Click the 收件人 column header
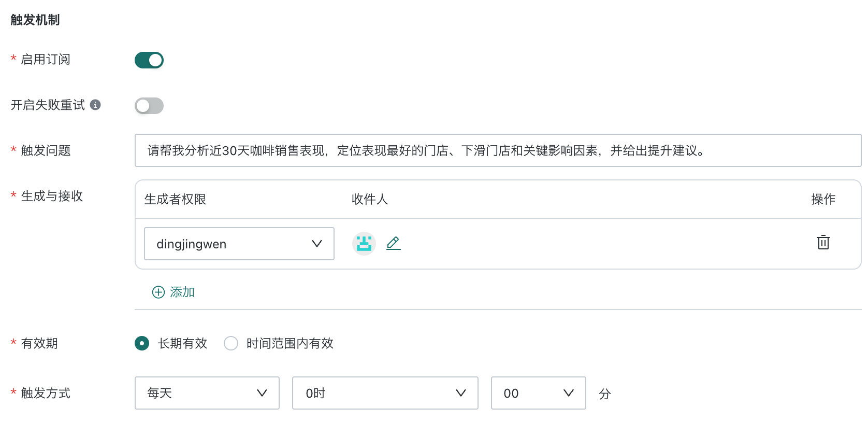868x421 pixels. click(370, 199)
